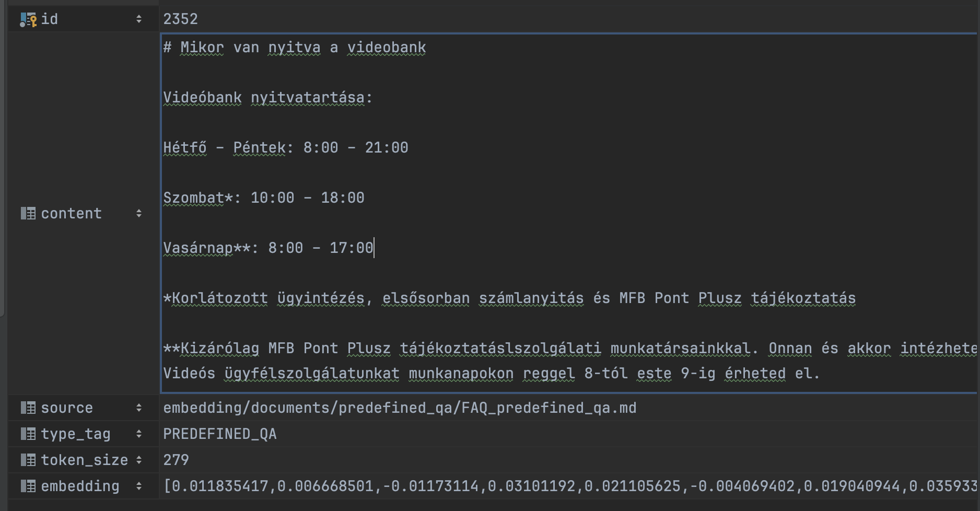Toggle sort arrows on the type_tag field

click(139, 434)
